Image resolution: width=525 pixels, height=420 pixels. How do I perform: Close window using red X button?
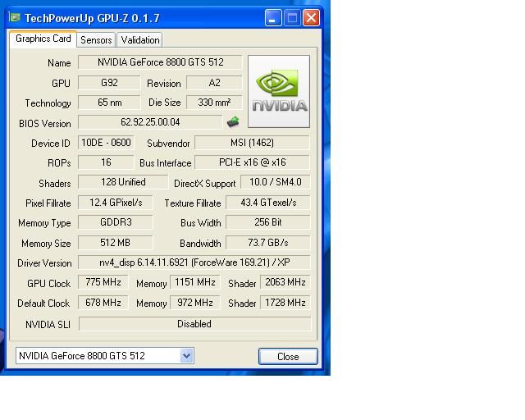(x=311, y=18)
